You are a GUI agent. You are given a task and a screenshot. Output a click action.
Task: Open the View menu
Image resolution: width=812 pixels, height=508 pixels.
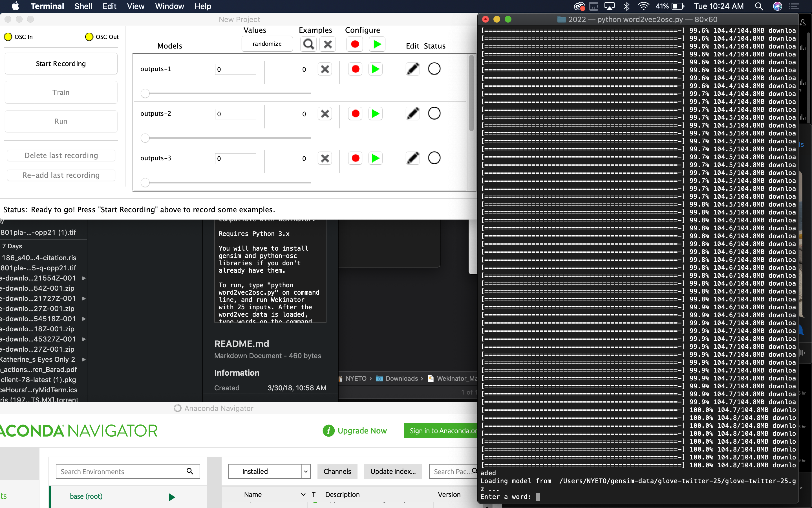pyautogui.click(x=136, y=6)
